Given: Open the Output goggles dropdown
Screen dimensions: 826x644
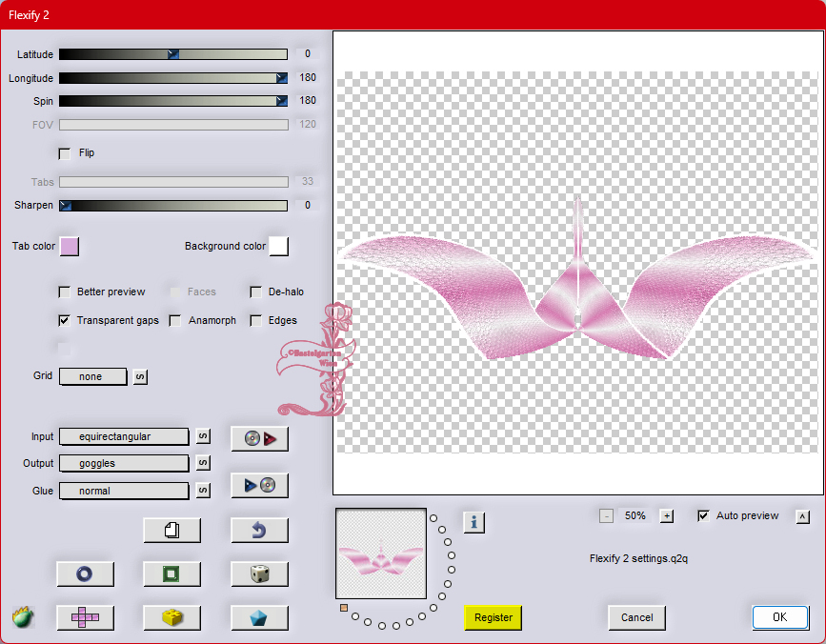Looking at the screenshot, I should (124, 463).
